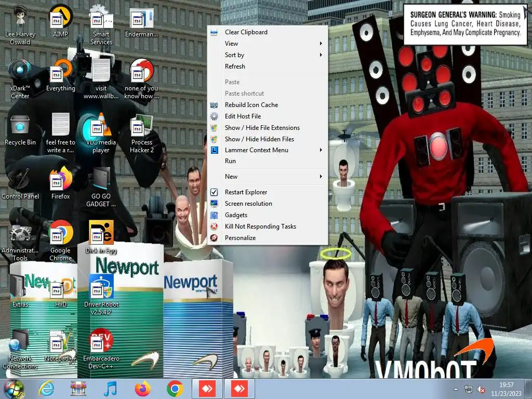Launch Firefox from the taskbar

click(x=142, y=389)
